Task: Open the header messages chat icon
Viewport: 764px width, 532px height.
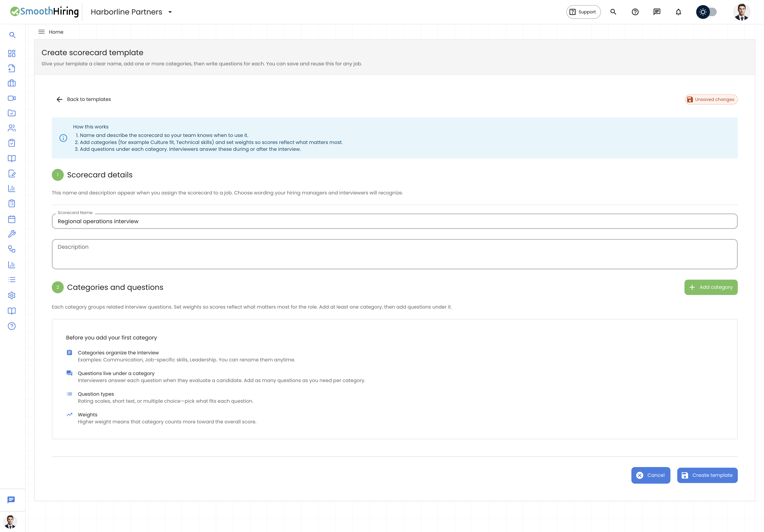Action: tap(657, 12)
